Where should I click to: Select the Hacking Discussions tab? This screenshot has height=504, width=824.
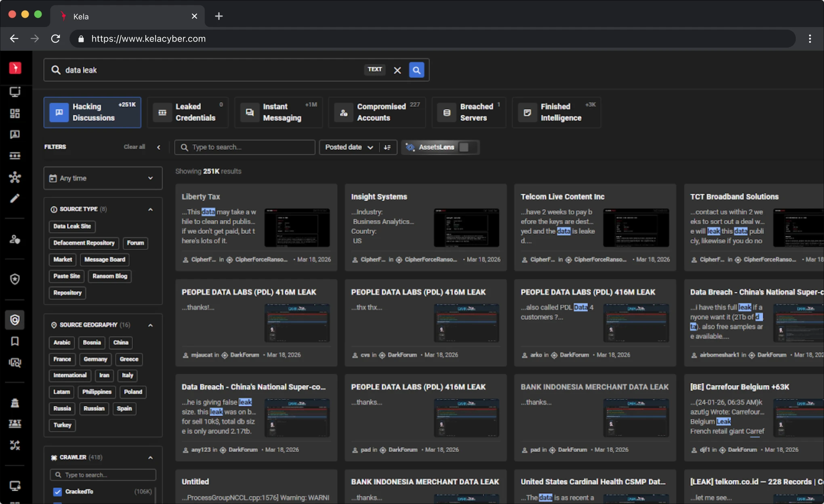click(x=92, y=112)
